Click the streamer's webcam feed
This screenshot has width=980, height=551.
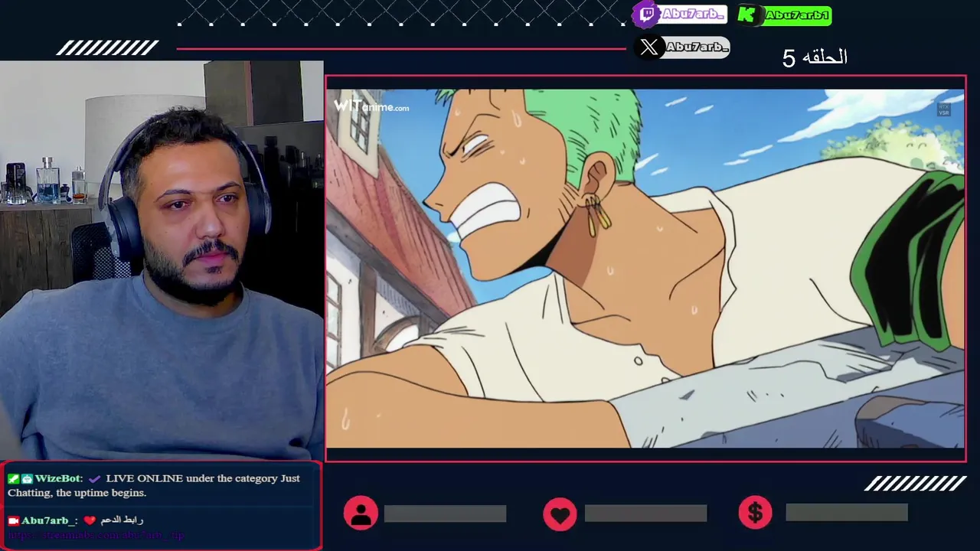pos(162,260)
